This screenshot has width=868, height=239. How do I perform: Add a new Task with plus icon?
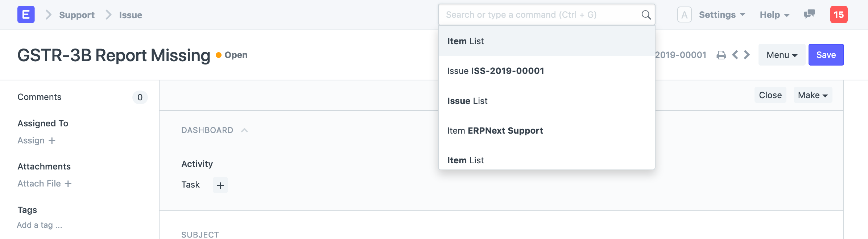click(x=220, y=185)
